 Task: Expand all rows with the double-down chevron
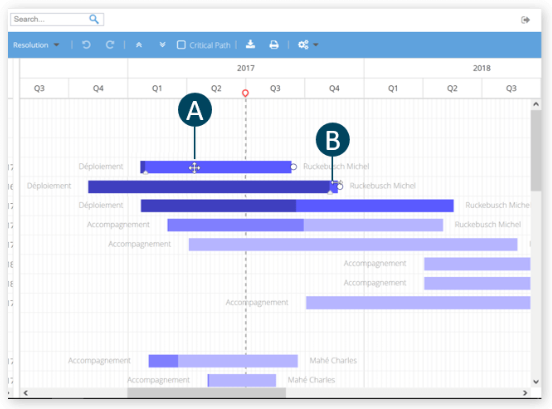(x=162, y=45)
